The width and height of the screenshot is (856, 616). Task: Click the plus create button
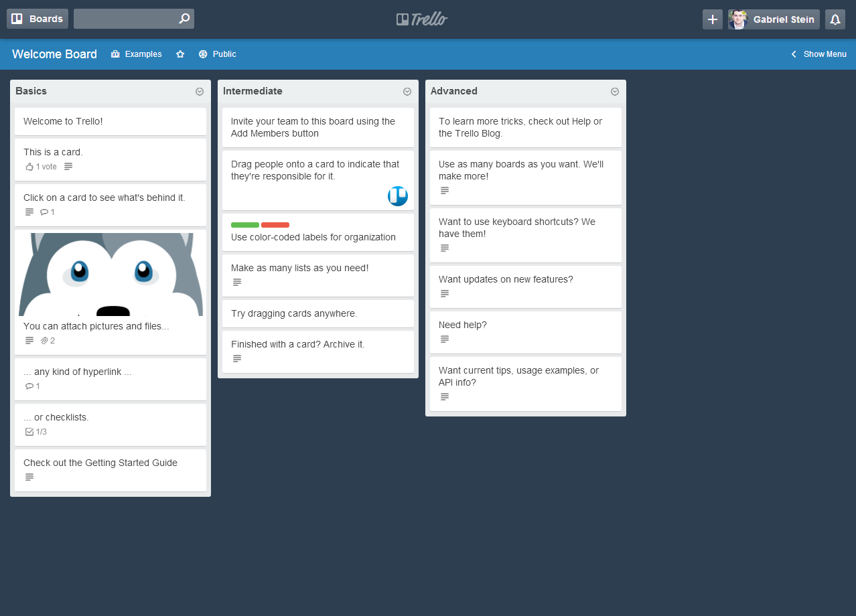pos(713,19)
